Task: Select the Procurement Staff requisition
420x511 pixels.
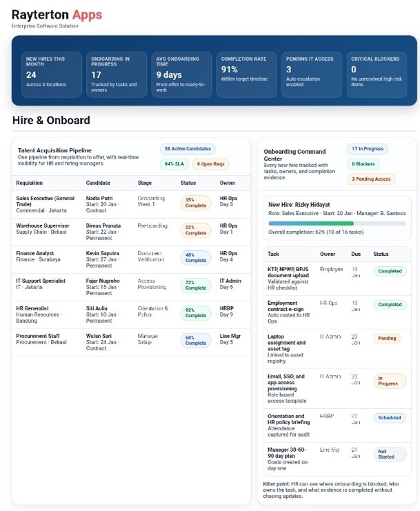Action: 38,336
